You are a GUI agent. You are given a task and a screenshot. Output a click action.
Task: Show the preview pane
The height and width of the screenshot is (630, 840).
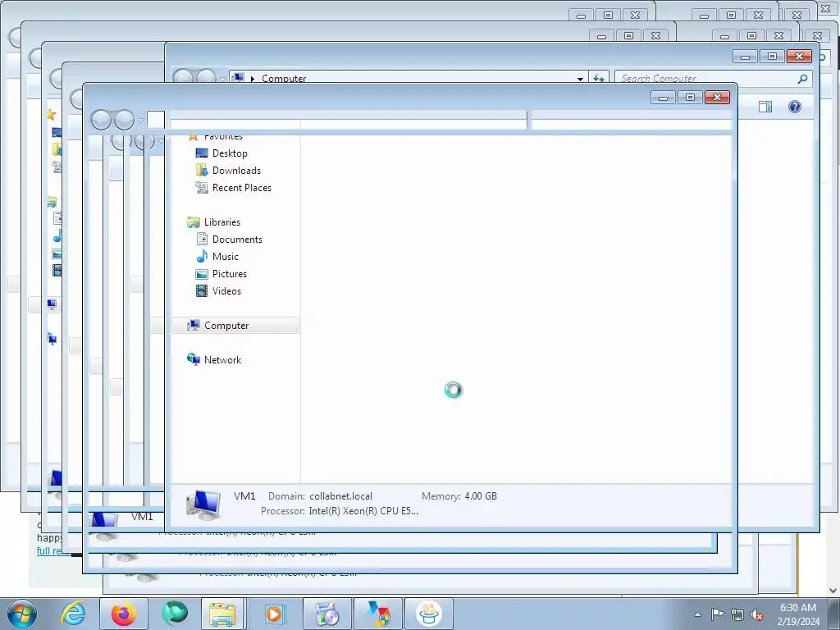(x=765, y=107)
